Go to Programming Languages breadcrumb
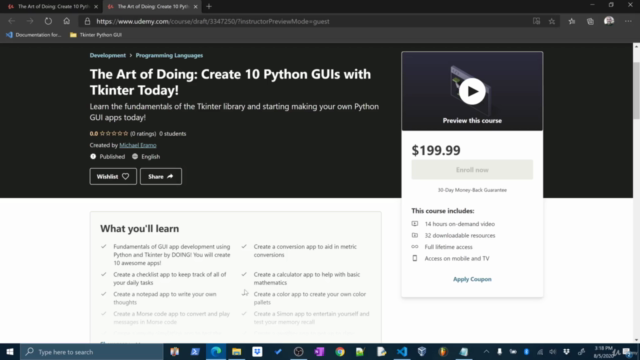The image size is (640, 360). (169, 55)
